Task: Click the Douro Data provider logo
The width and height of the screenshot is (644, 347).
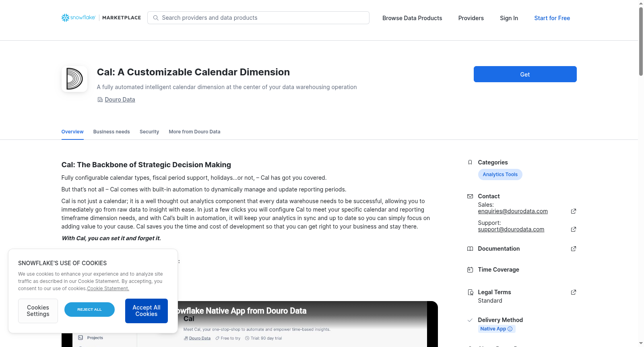Action: tap(74, 79)
